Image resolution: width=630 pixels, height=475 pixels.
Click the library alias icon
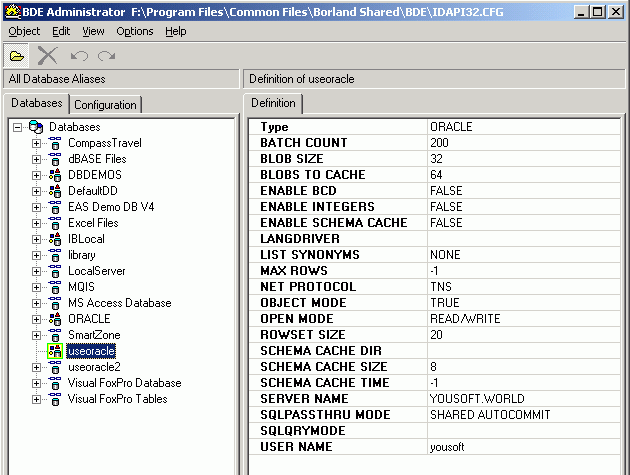click(55, 255)
